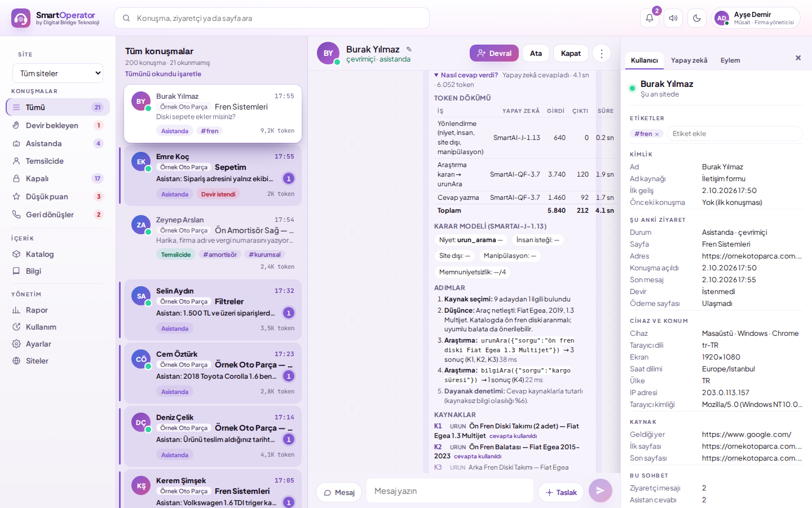Open Emre Koç conversation
The image size is (812, 508).
coord(213,176)
